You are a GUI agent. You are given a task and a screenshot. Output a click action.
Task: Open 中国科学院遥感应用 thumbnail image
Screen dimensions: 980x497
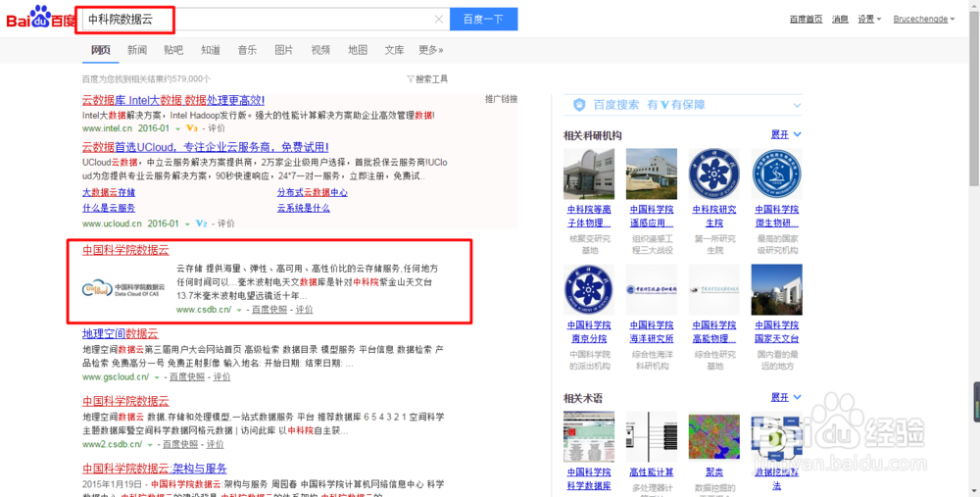(652, 174)
